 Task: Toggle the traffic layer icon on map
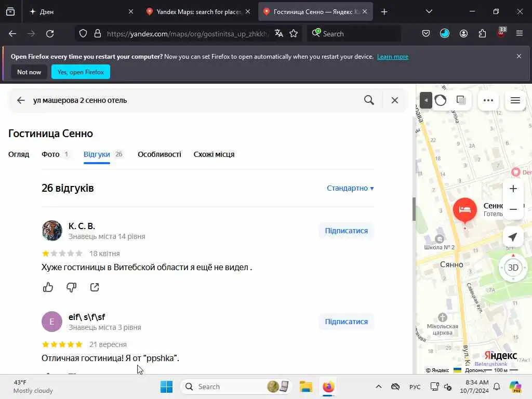pos(441,100)
